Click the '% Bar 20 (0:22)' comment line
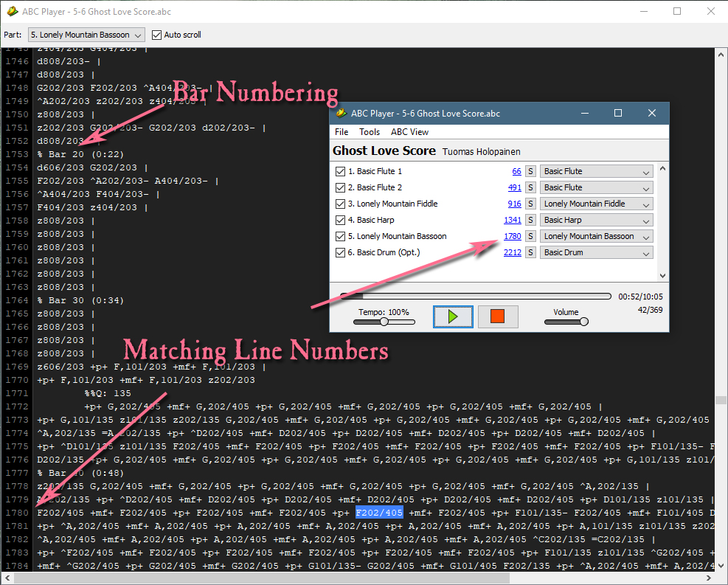728x585 pixels. pos(80,154)
